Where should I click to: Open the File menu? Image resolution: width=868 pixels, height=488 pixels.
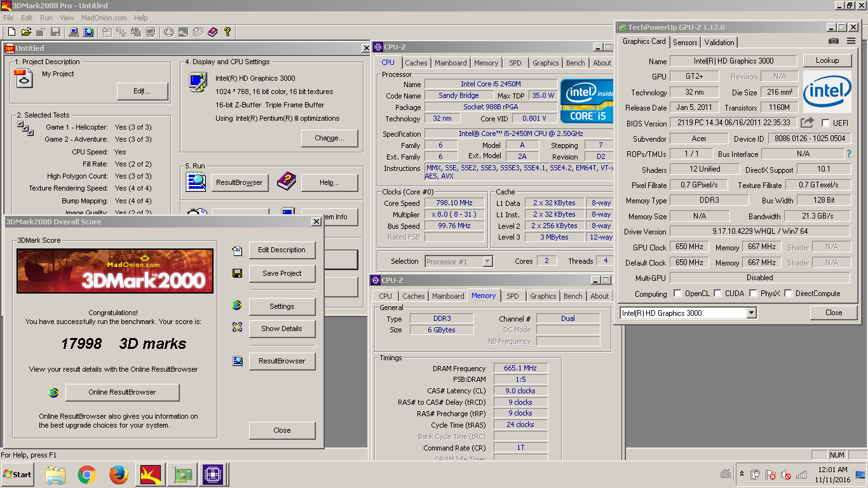tap(8, 18)
